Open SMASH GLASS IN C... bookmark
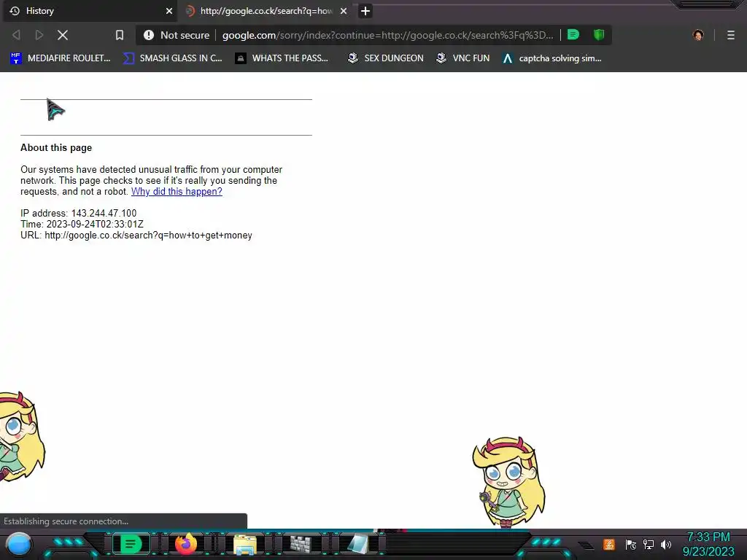The image size is (747, 560). coord(173,58)
